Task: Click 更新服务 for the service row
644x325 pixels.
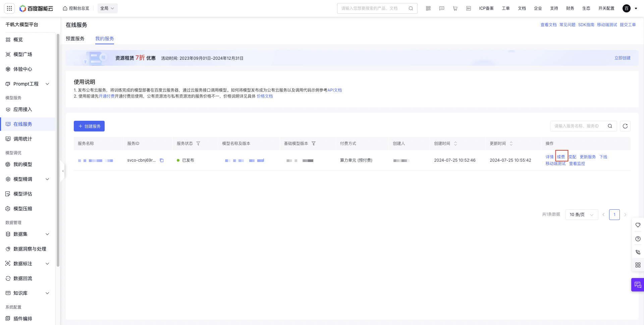Action: 588,157
